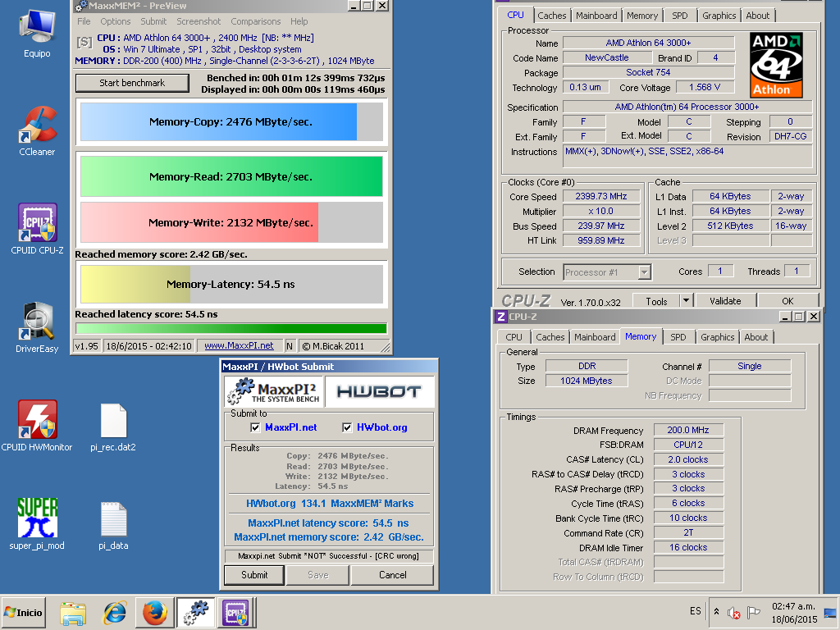
Task: Toggle HWbot.org submit checkbox
Action: click(x=347, y=427)
